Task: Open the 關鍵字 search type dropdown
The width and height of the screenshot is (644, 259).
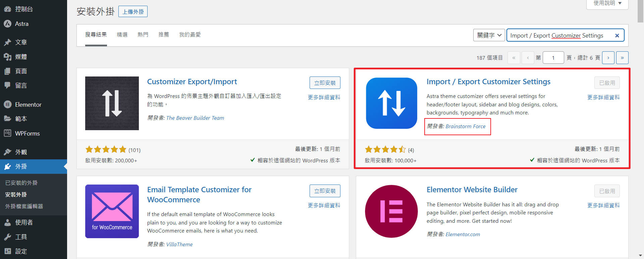Action: [489, 35]
